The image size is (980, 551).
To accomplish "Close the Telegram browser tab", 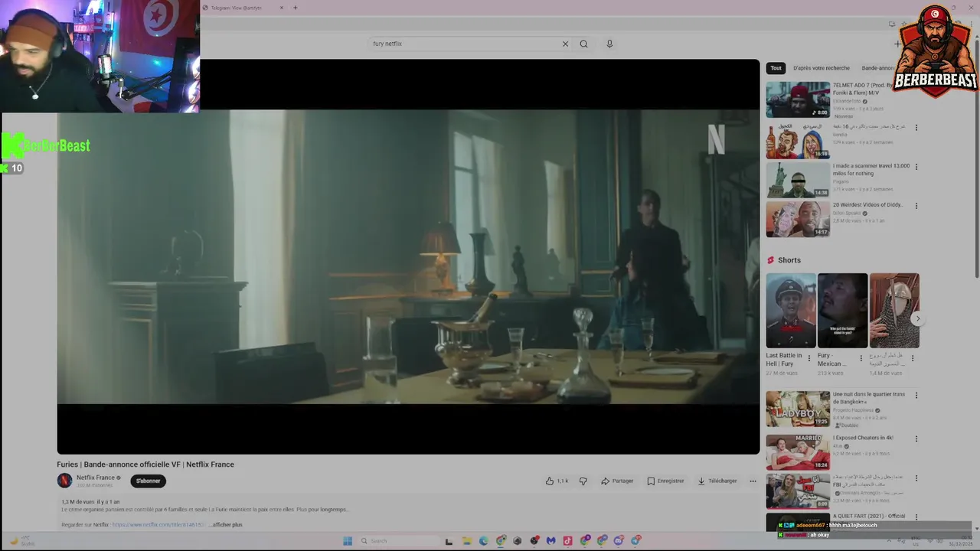I will pyautogui.click(x=282, y=8).
